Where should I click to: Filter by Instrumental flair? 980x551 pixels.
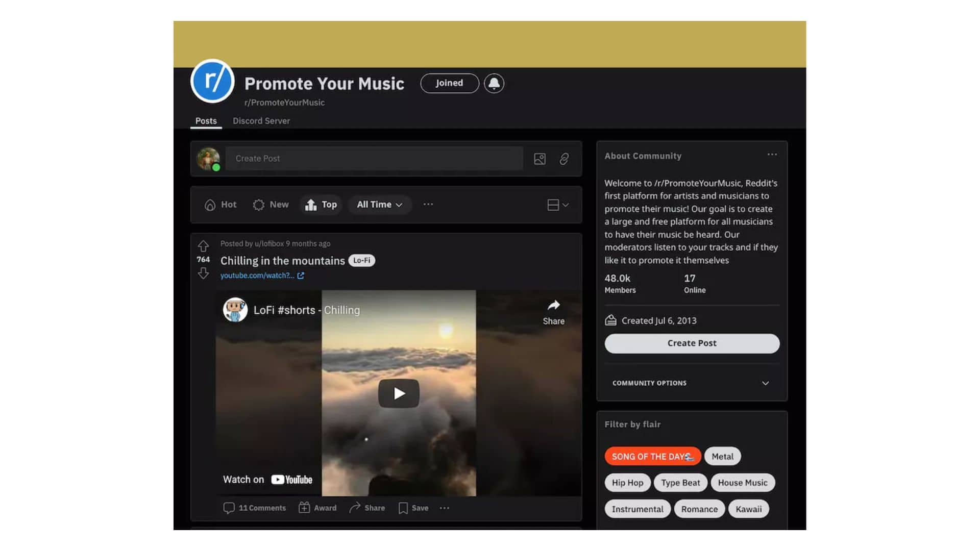(638, 509)
